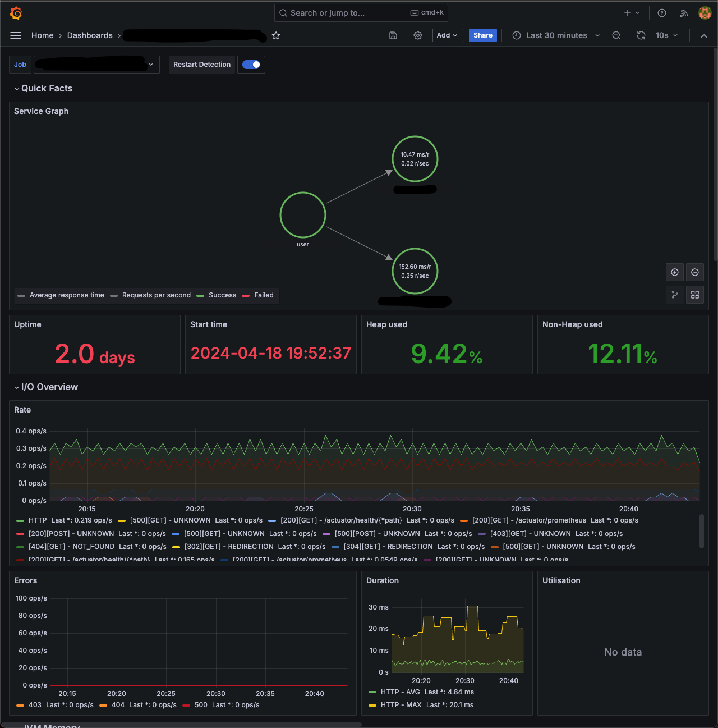
Task: Open dashboard settings gear icon
Action: pos(418,35)
